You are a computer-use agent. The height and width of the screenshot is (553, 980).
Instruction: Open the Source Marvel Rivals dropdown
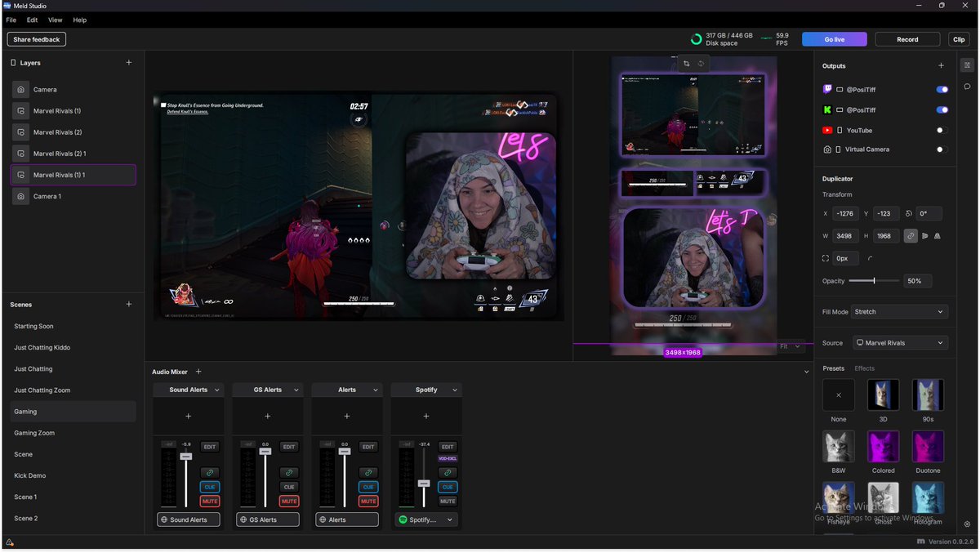point(900,343)
